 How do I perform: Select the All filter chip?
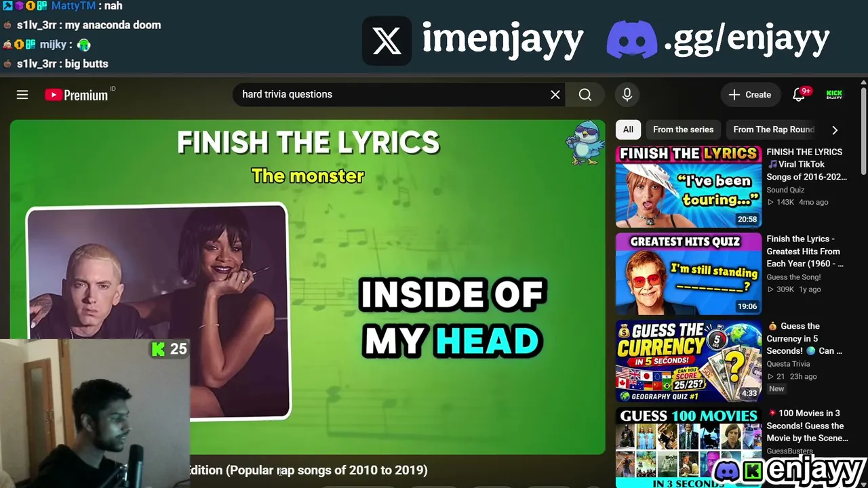point(629,129)
